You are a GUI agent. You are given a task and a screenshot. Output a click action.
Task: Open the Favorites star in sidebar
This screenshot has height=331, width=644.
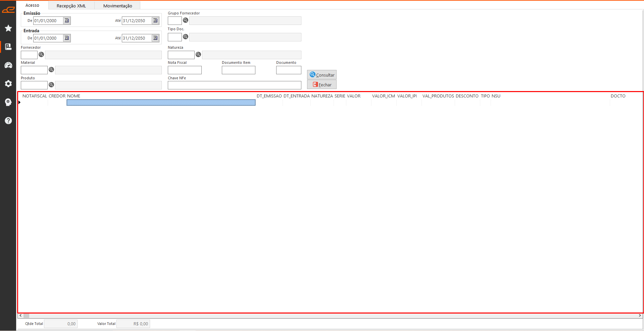[8, 28]
